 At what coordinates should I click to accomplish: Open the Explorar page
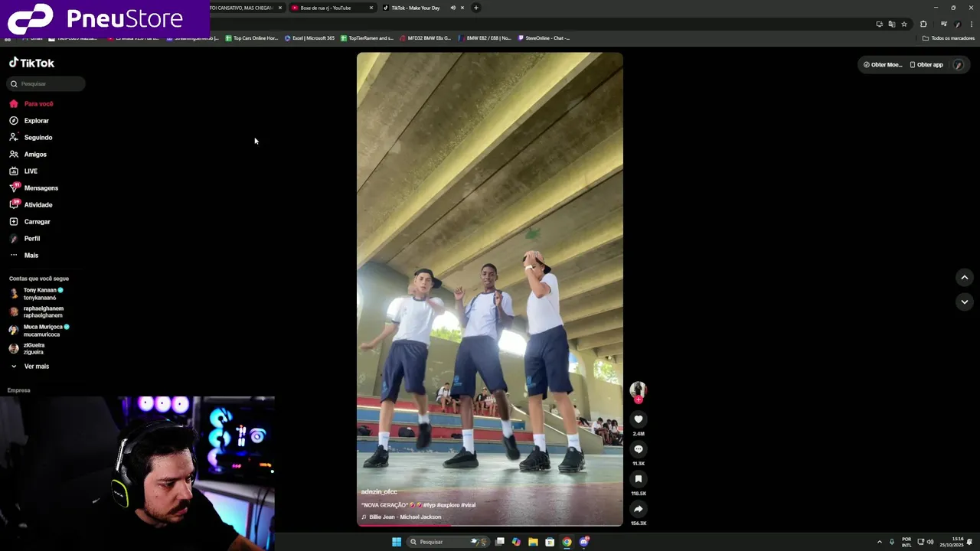pos(29,120)
